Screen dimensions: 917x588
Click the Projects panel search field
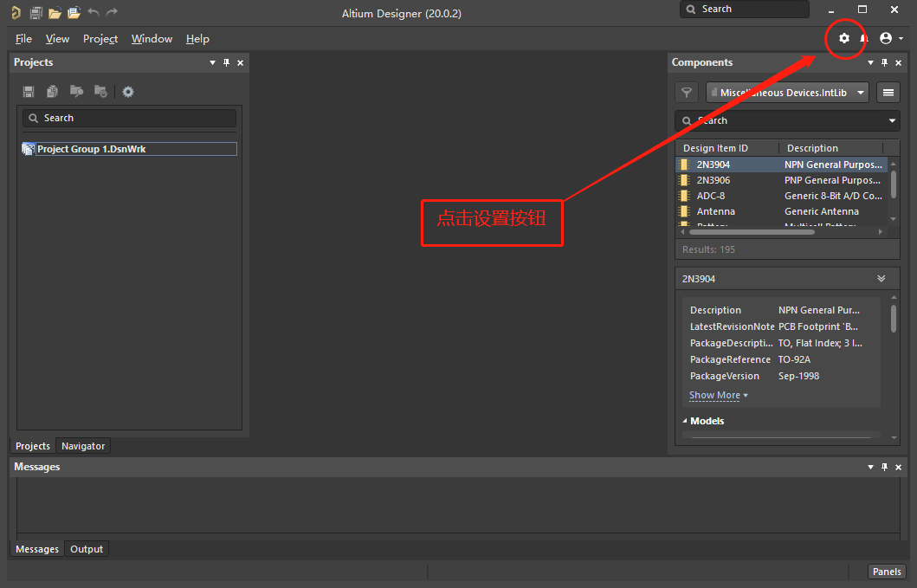[x=129, y=118]
